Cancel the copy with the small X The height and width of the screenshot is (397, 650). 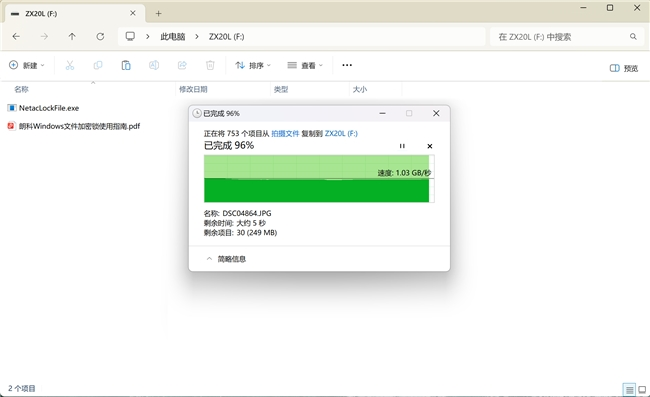(x=430, y=146)
